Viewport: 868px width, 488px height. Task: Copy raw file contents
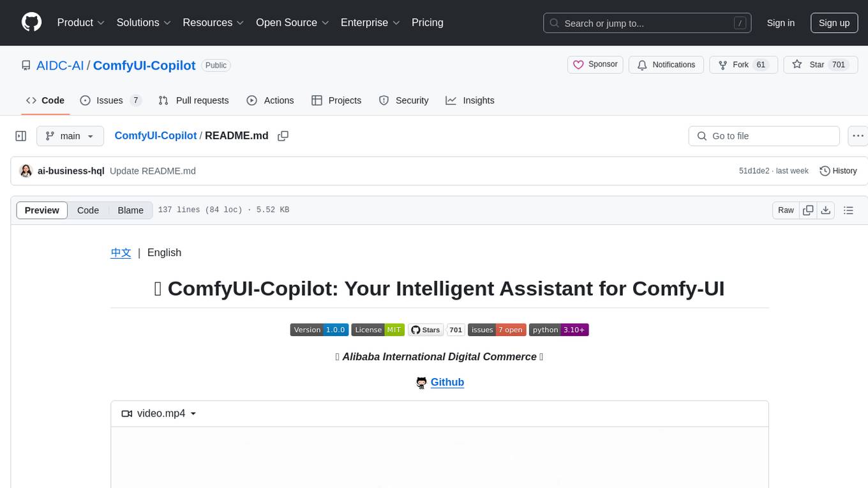coord(808,210)
